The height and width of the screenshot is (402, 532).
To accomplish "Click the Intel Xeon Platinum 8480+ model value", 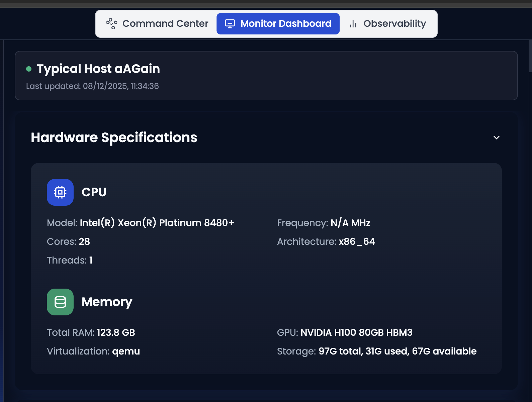I will [157, 223].
